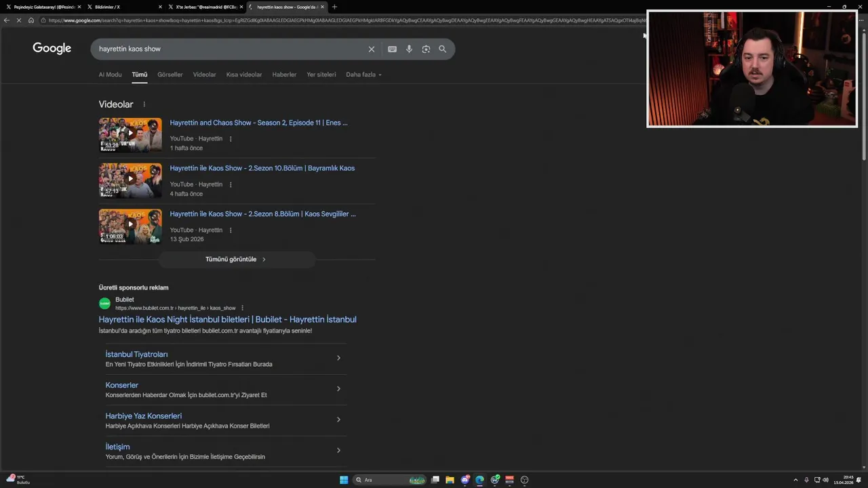
Task: Expand the Harbiye Yaz Konserleri sitelink arrow
Action: coord(338,420)
